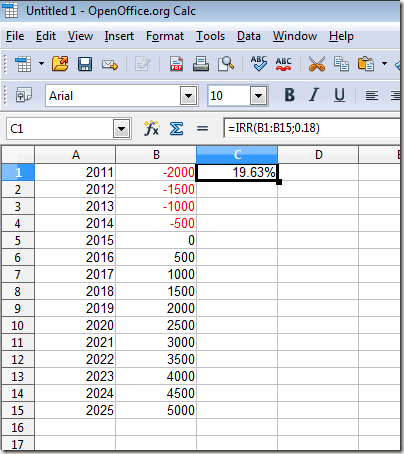Click the Open folder icon
The image size is (404, 454).
point(60,63)
